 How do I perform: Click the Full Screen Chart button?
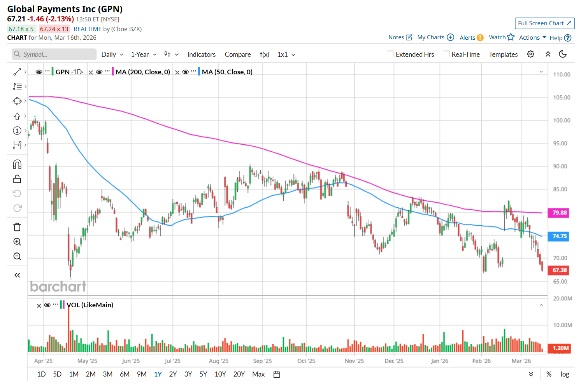pyautogui.click(x=544, y=23)
